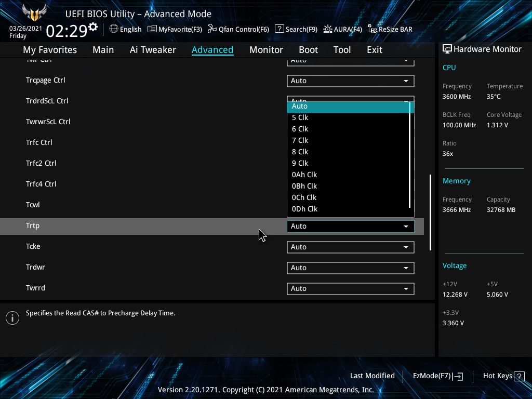Click the EzMode exit arrow icon
The height and width of the screenshot is (399, 532).
point(458,376)
